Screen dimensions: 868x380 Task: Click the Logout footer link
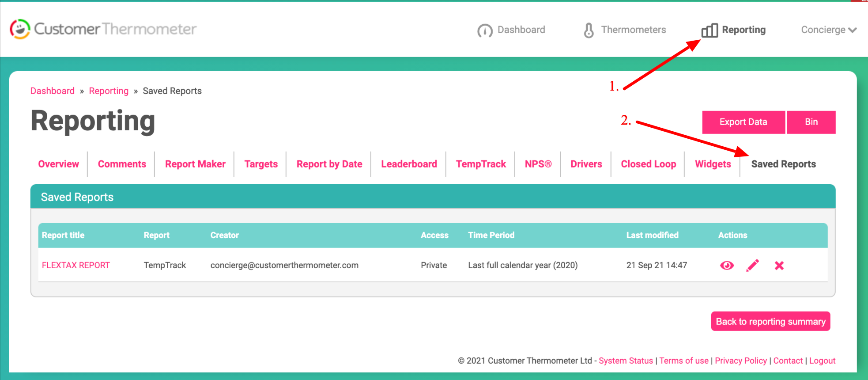coord(822,361)
